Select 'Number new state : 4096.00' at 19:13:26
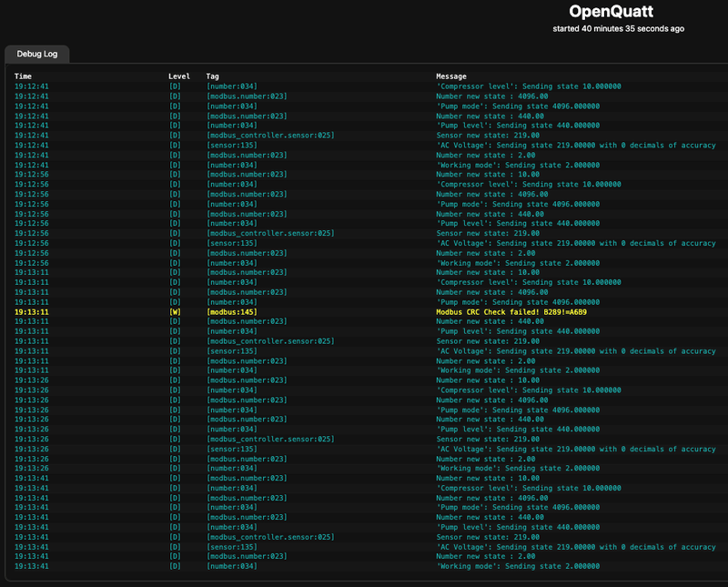Viewport: 728px width, 587px height. (491, 400)
